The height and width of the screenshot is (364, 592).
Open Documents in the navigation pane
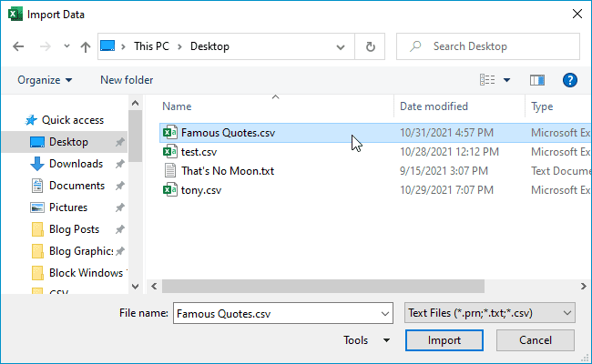click(77, 186)
